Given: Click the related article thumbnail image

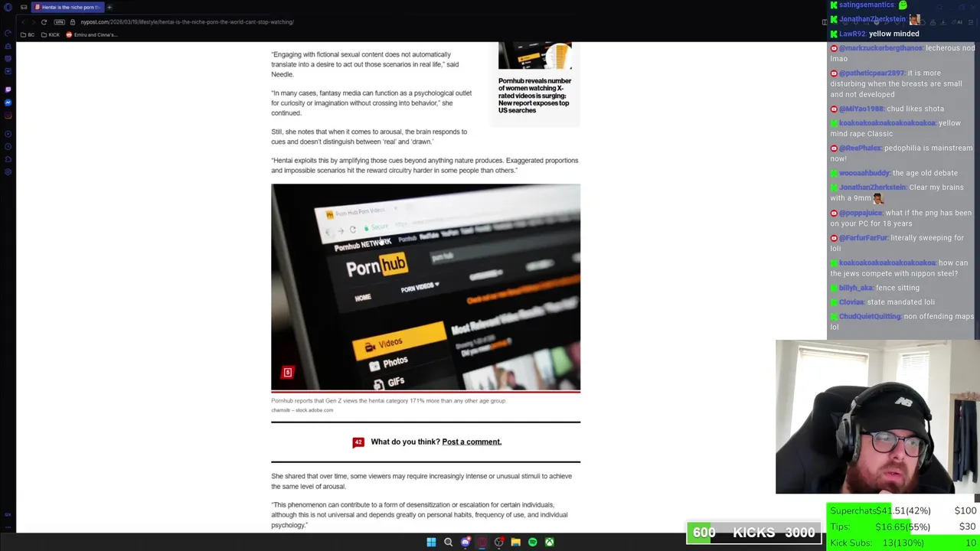Looking at the screenshot, I should tap(535, 56).
